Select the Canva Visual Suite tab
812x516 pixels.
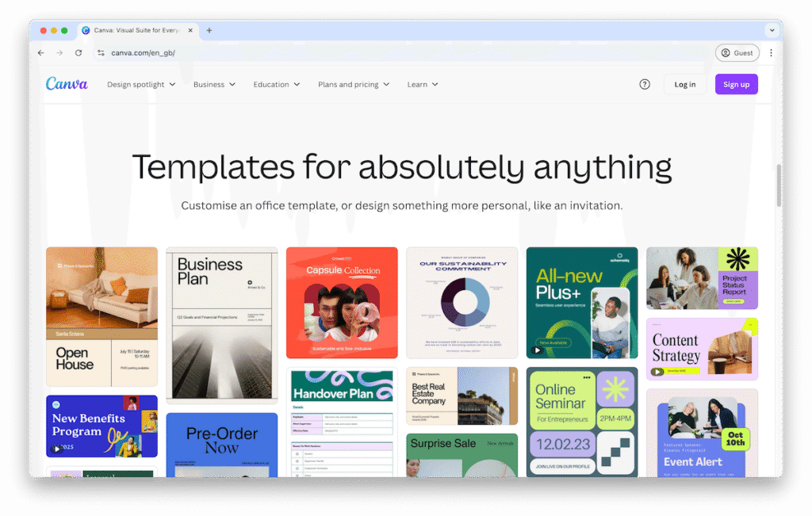(137, 31)
